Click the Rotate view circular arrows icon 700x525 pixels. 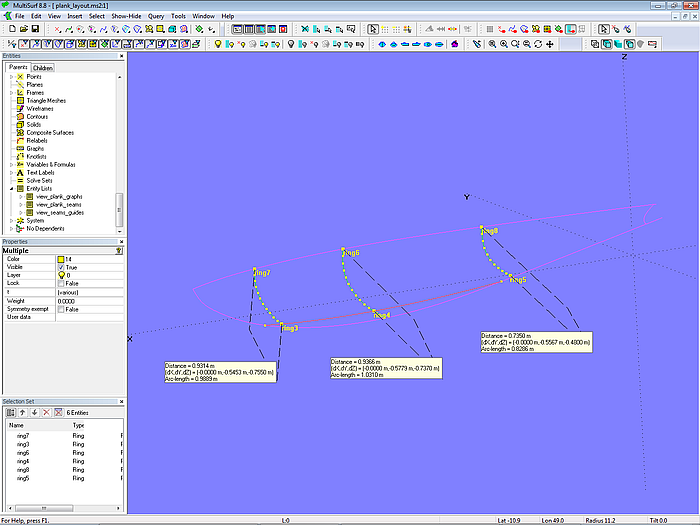(538, 44)
